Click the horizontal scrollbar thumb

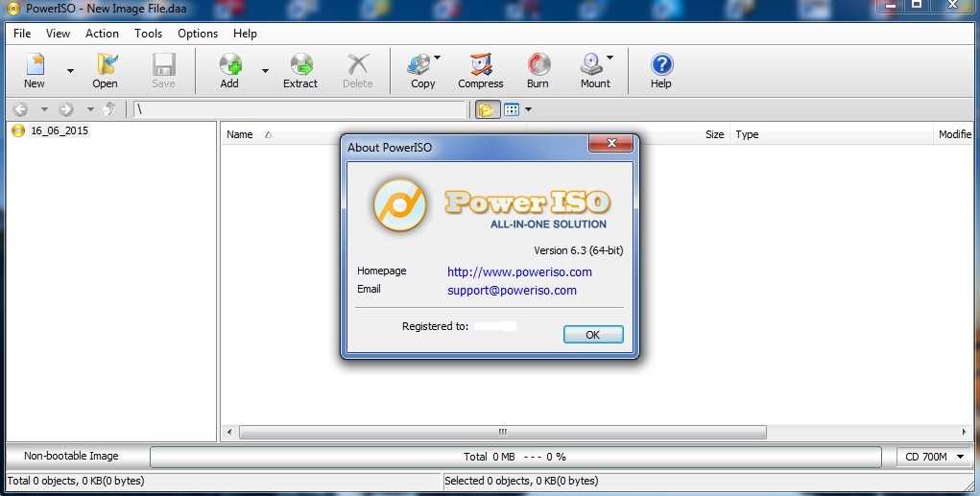[x=503, y=433]
